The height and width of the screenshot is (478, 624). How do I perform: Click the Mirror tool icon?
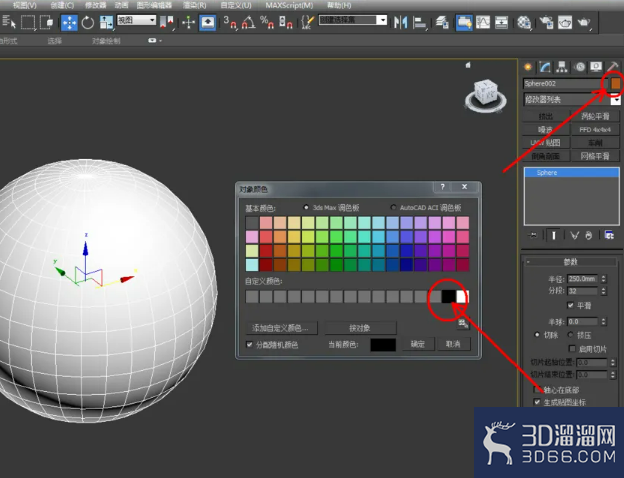coord(400,22)
